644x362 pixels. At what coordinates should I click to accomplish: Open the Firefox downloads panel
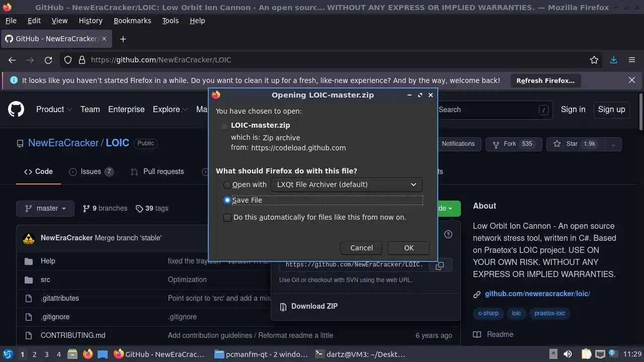tap(613, 60)
